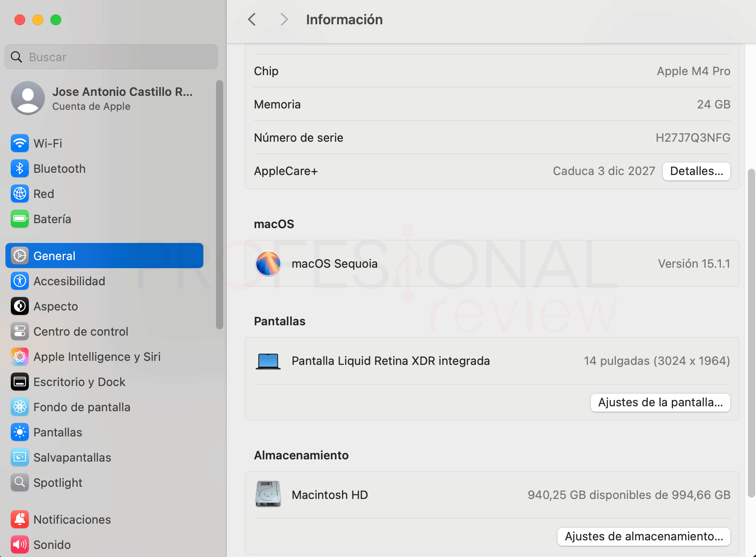Open Ajustes de almacenamiento...

coord(644,536)
